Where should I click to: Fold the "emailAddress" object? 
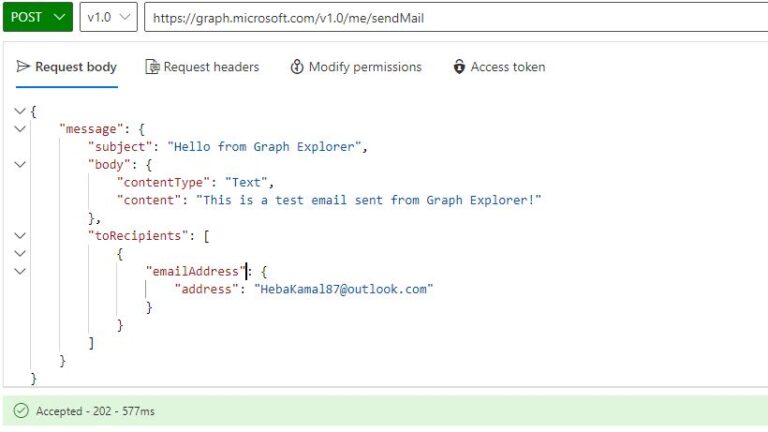pyautogui.click(x=20, y=272)
